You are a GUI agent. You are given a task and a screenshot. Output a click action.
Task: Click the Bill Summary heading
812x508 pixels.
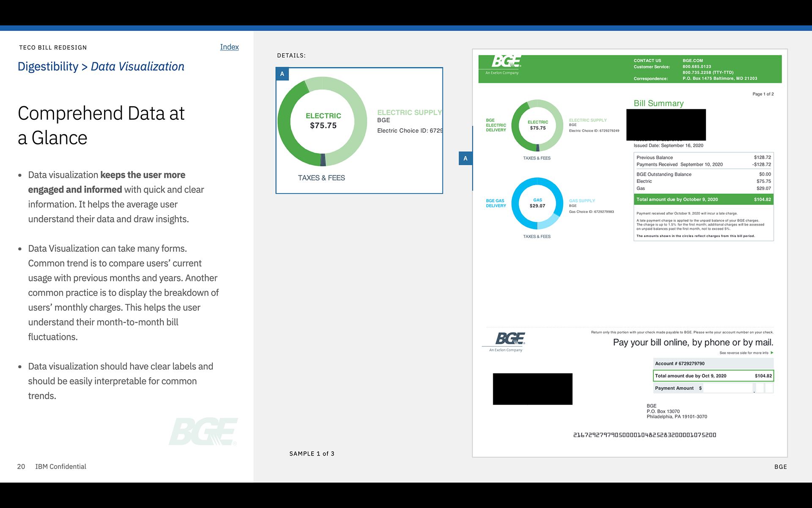coord(658,103)
